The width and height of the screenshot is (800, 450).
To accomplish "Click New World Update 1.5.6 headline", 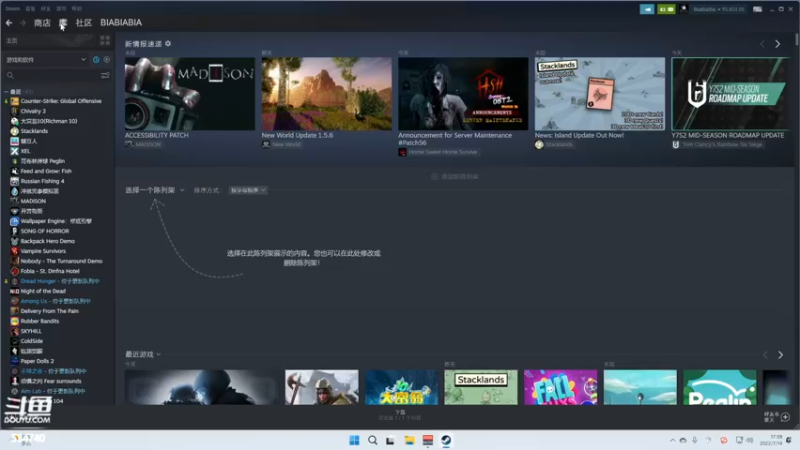I will tap(297, 135).
